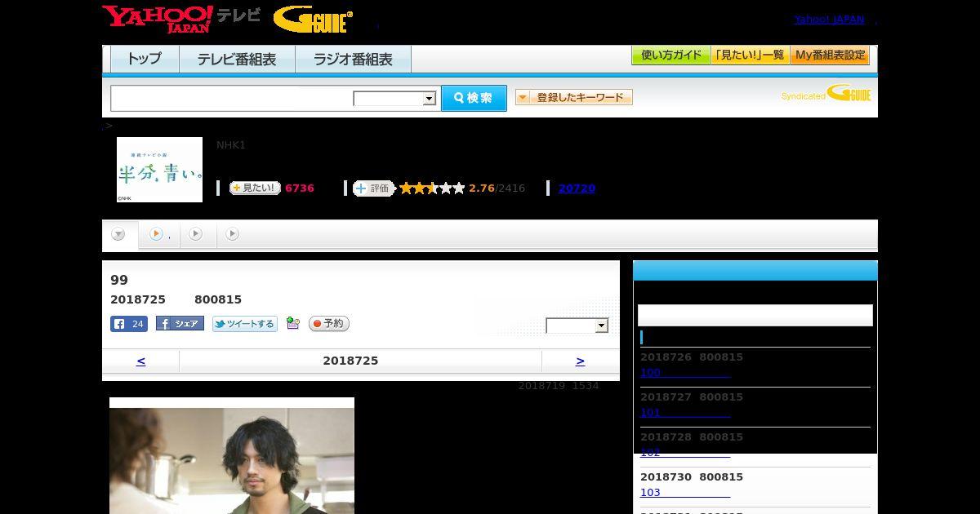Image resolution: width=980 pixels, height=514 pixels.
Task: Open the 「見たい!」一覧 button
Action: (750, 55)
